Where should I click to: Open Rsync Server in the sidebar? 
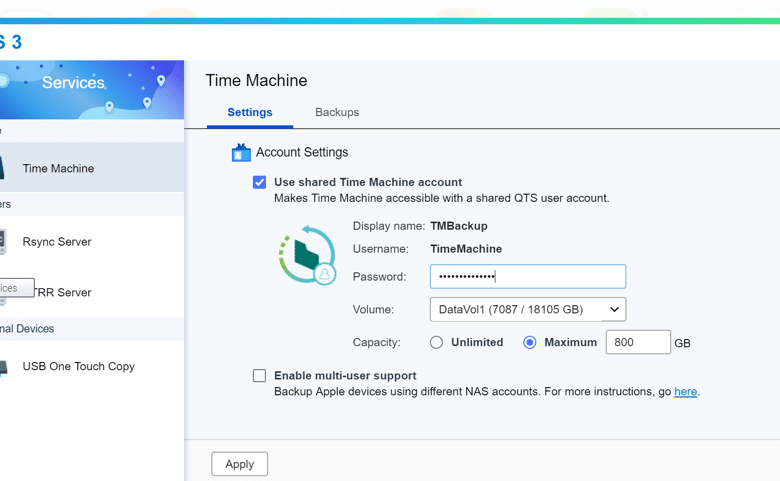(92, 242)
